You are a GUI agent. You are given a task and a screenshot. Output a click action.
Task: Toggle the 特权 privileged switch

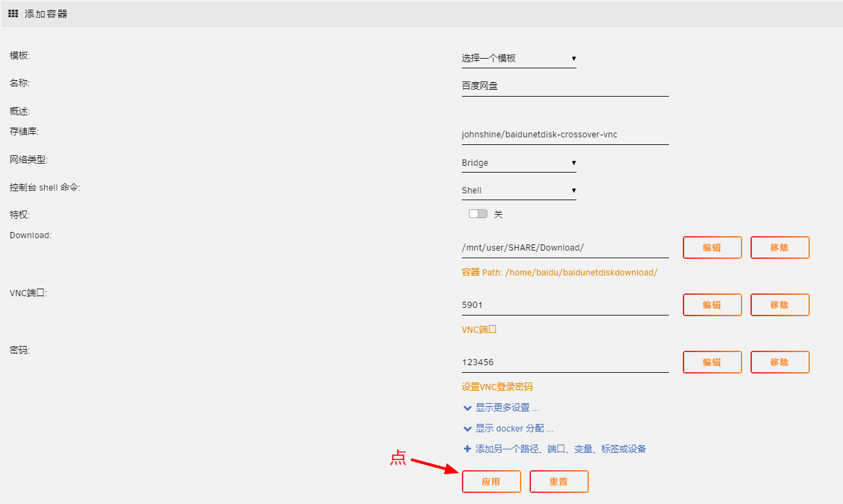point(478,214)
